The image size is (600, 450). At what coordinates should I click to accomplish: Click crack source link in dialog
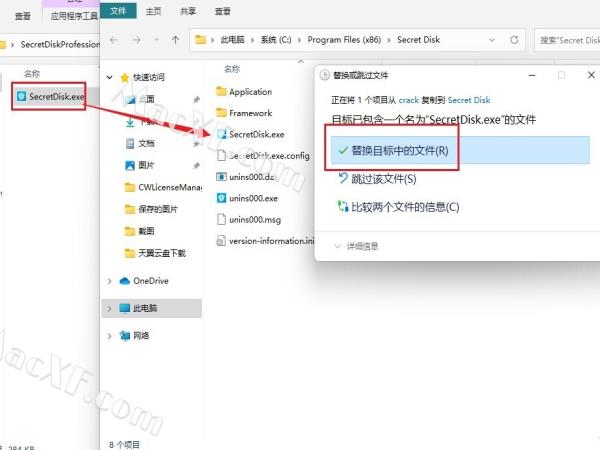(409, 100)
